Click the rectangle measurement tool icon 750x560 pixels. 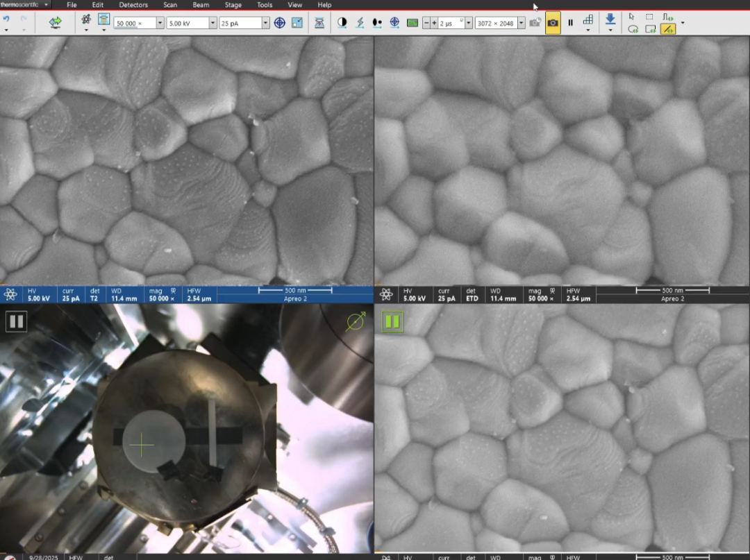click(x=650, y=29)
